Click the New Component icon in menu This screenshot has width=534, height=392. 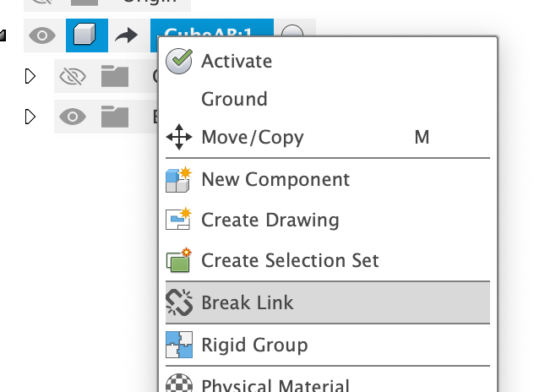[179, 179]
